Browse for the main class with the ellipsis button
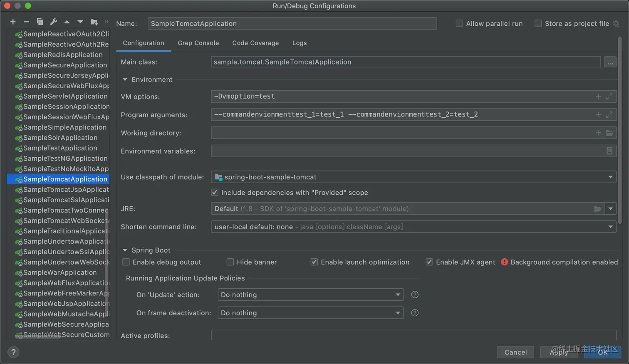Viewport: 629px width, 364px height. pyautogui.click(x=610, y=62)
